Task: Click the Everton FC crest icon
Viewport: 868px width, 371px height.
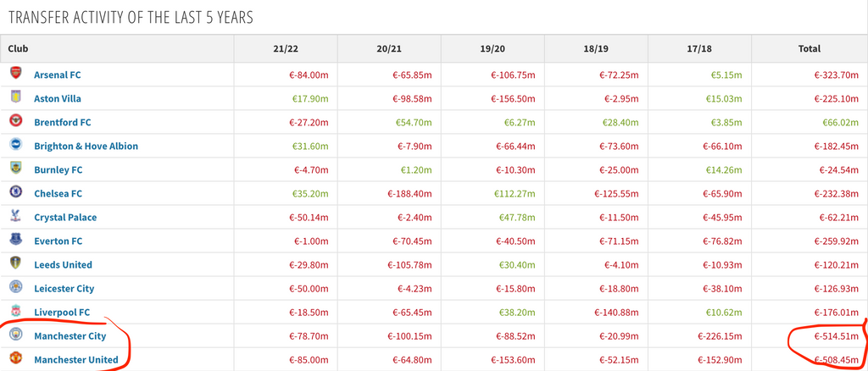Action: click(15, 241)
